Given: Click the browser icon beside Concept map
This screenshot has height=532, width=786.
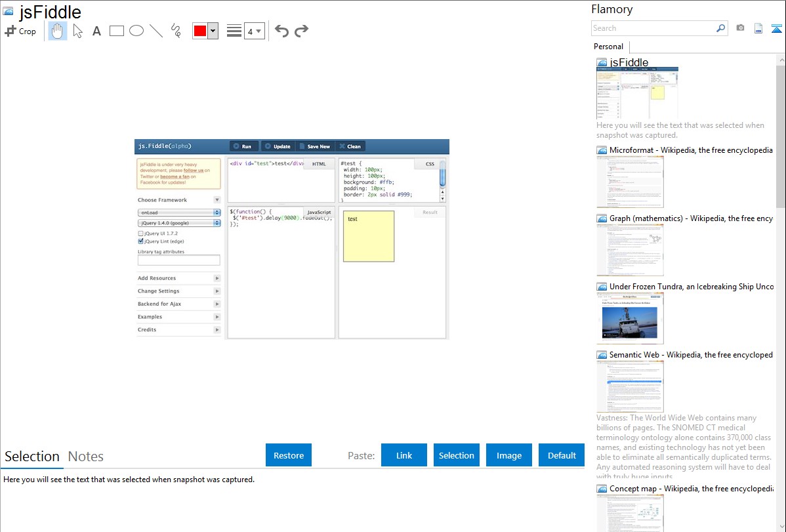Looking at the screenshot, I should point(602,489).
